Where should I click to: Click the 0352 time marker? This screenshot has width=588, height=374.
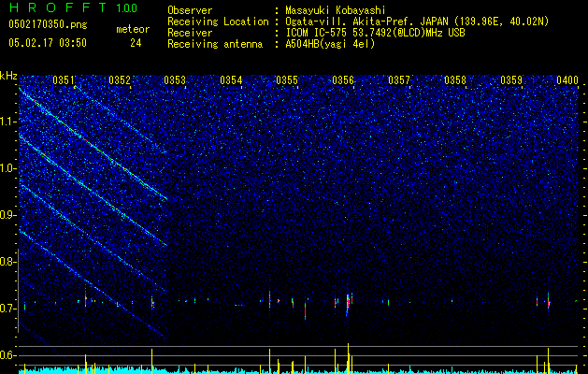point(120,80)
